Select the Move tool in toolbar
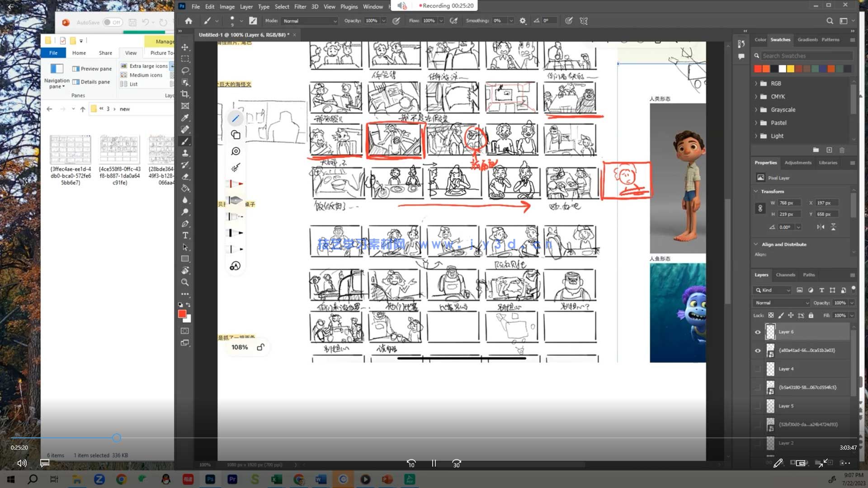Image resolution: width=868 pixels, height=488 pixels. pyautogui.click(x=185, y=47)
